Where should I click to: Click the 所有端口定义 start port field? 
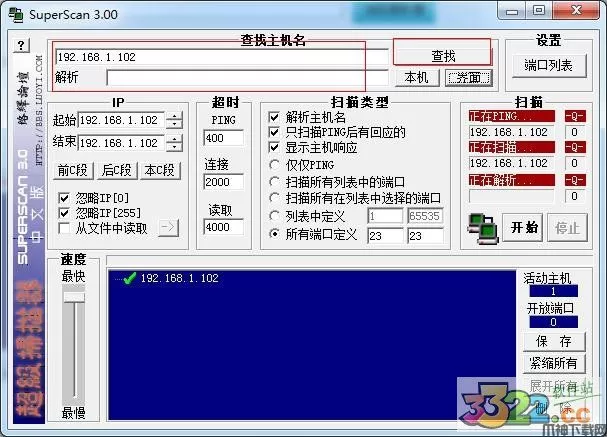[x=385, y=236]
